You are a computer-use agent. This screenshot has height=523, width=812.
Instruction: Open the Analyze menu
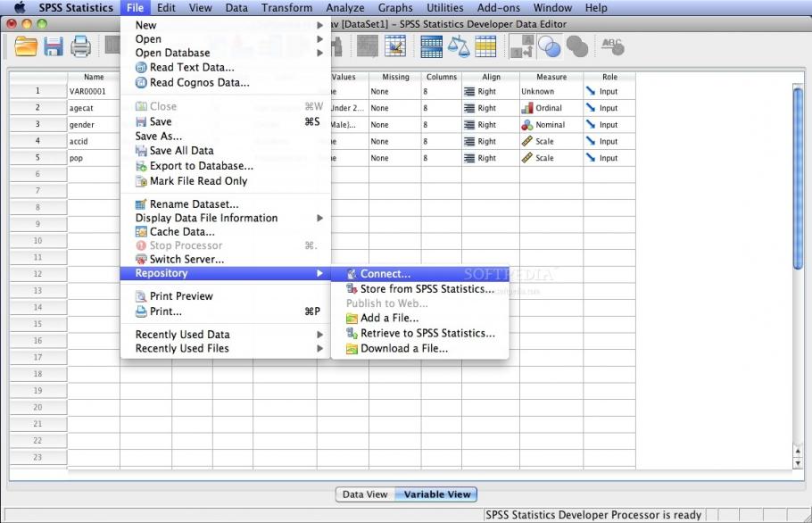point(345,7)
